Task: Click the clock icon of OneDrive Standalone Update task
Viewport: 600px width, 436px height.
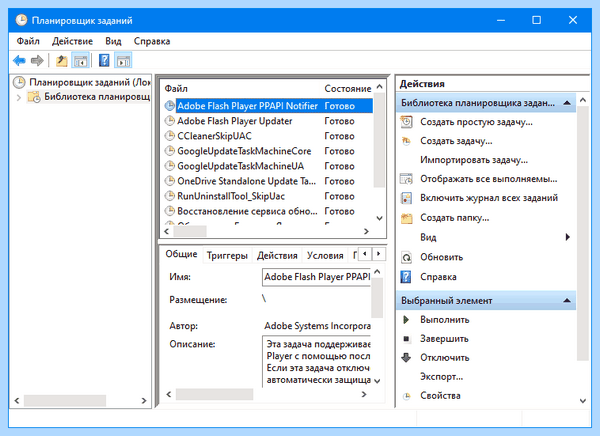Action: (x=169, y=181)
